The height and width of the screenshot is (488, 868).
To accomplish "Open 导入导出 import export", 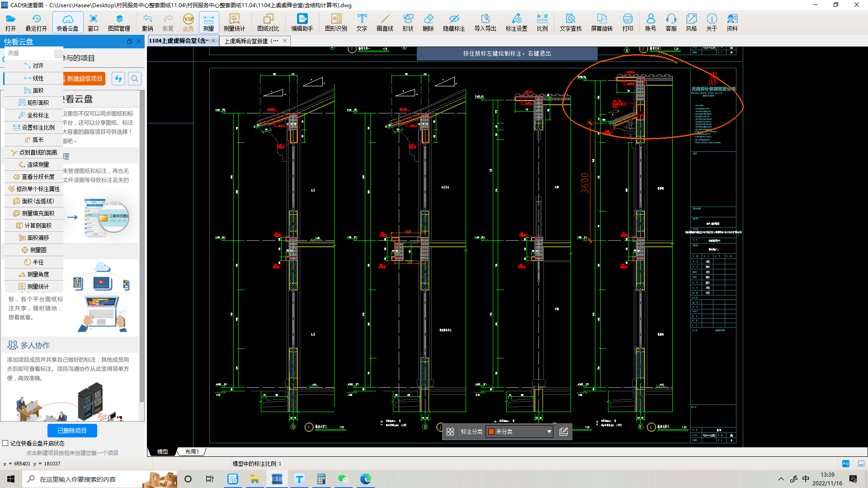I will [x=485, y=22].
